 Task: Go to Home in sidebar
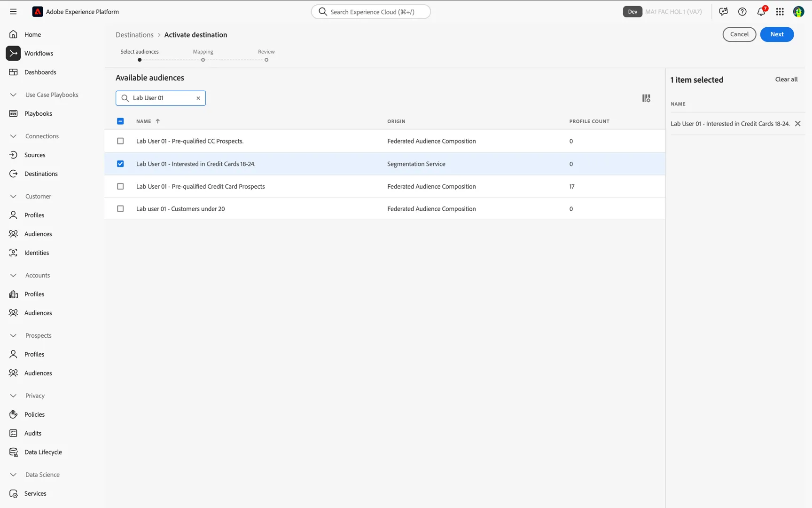(32, 34)
